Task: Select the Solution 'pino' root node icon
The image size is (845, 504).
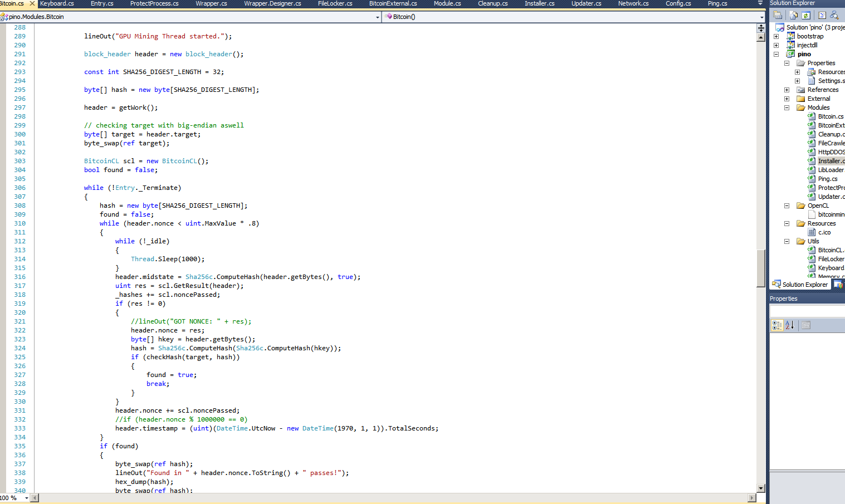Action: [780, 27]
